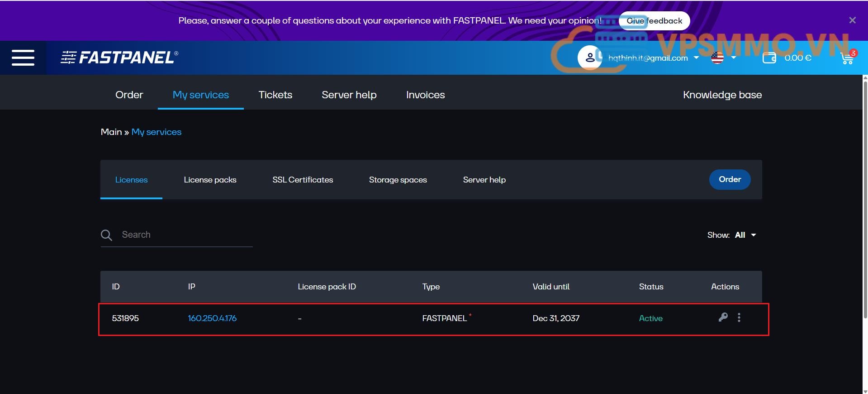Expand the Show: All filter
Screen dimensions: 868x394
click(745, 235)
